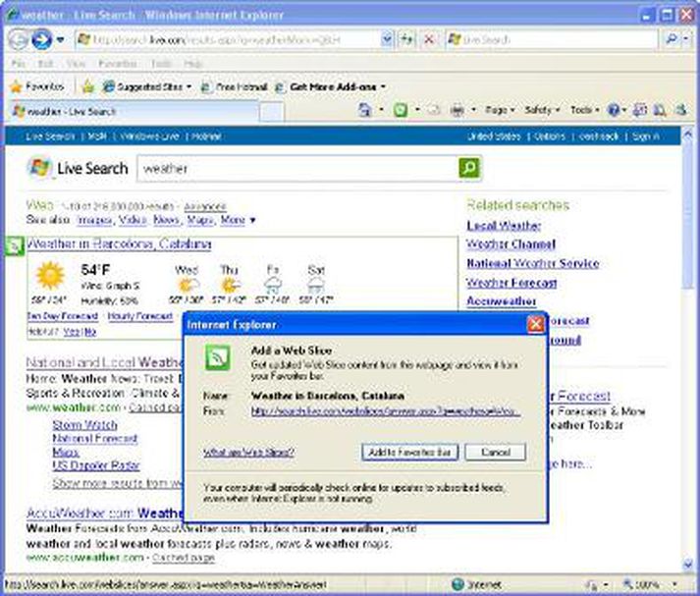This screenshot has height=596, width=700.
Task: Open the Favorites menu in the menu bar
Action: click(118, 64)
